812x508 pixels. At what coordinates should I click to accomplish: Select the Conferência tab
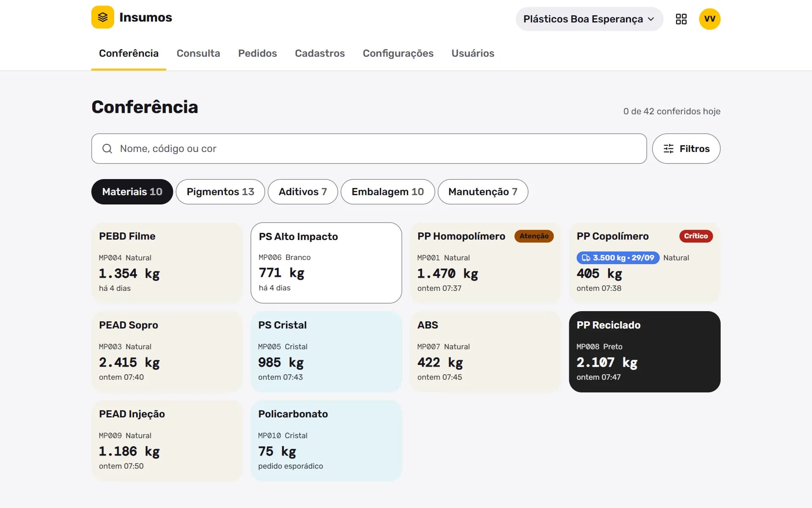coord(129,53)
